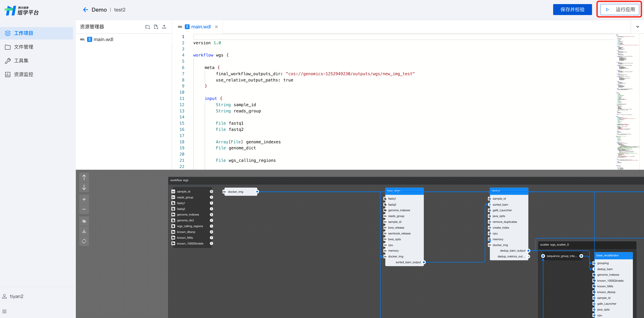Image resolution: width=644 pixels, height=318 pixels.
Task: Open 文件管理 in the sidebar
Action: 23,47
